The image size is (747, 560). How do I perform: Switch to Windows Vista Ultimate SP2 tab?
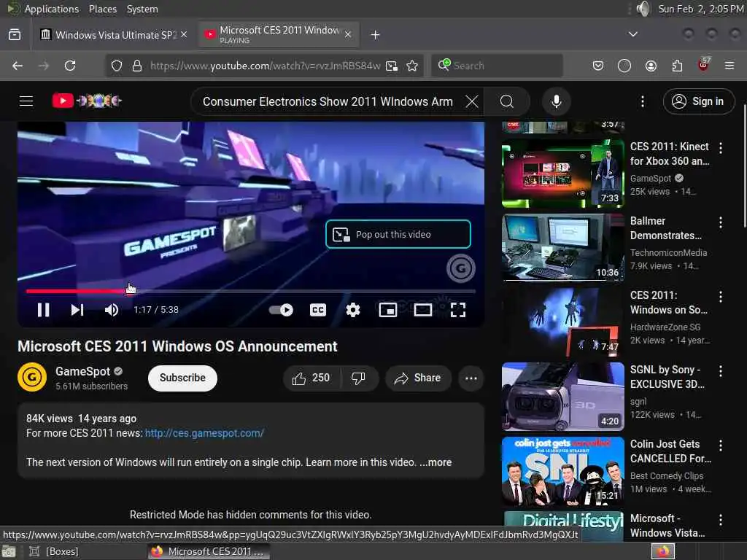[x=113, y=35]
